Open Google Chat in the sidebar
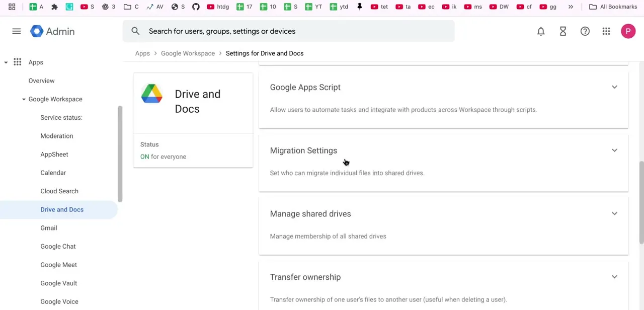 pyautogui.click(x=58, y=247)
